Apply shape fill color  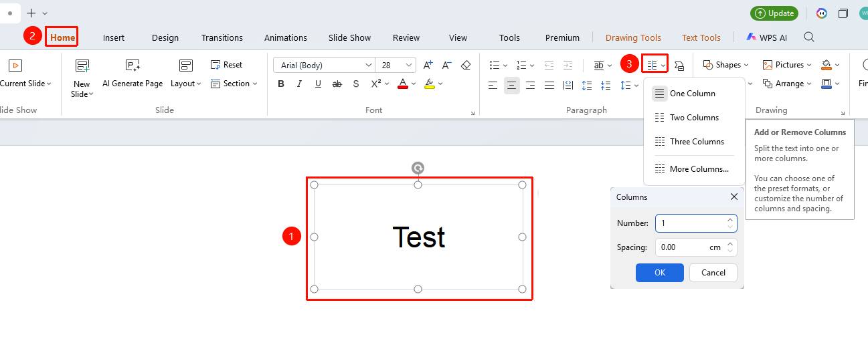[x=827, y=65]
